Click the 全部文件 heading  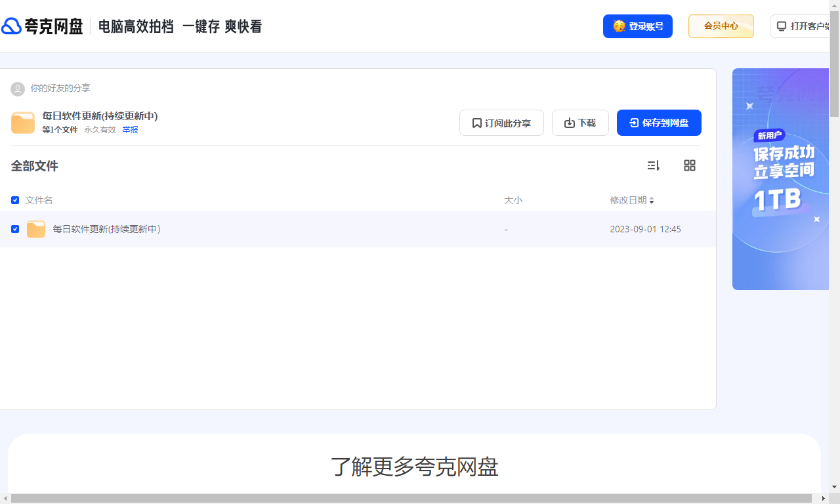[x=35, y=166]
